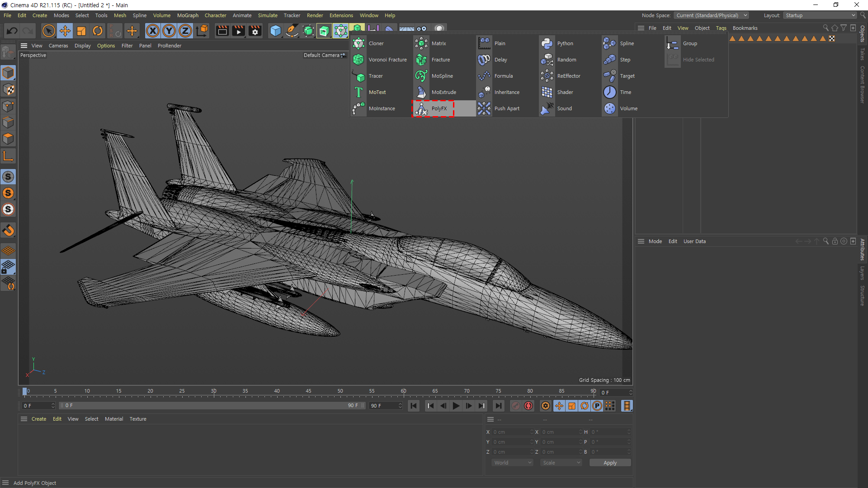
Task: Open the viewport Cameras menu
Action: click(58, 46)
